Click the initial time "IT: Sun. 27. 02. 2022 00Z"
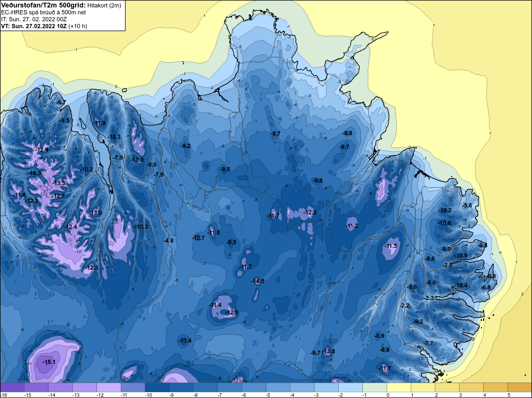The image size is (532, 398). 34,19
